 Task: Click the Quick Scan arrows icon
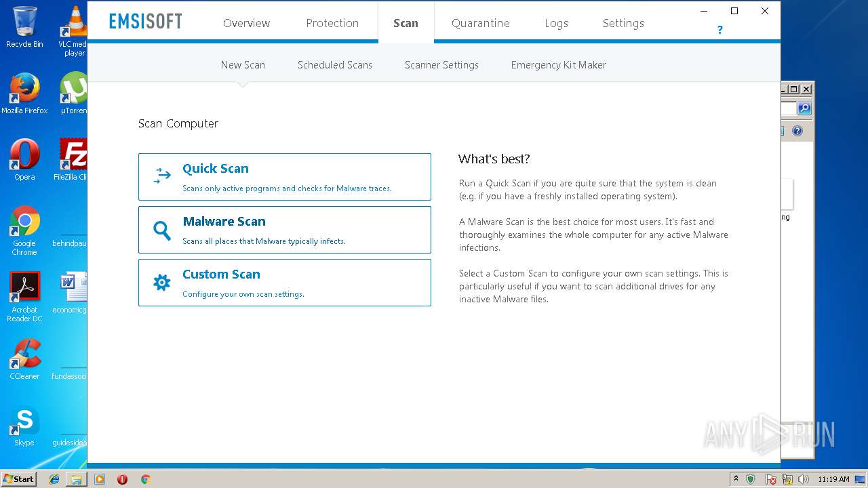click(x=162, y=176)
